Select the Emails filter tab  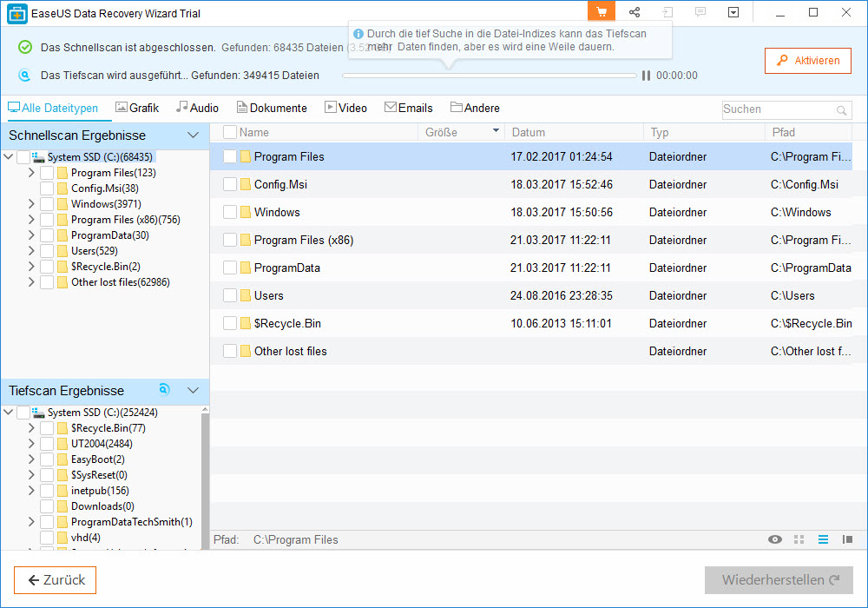(408, 109)
